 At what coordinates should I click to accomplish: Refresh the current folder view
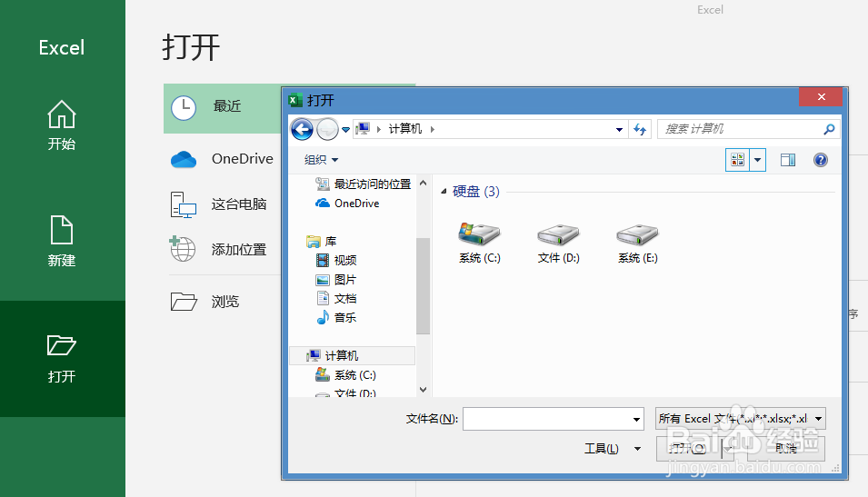coord(640,130)
